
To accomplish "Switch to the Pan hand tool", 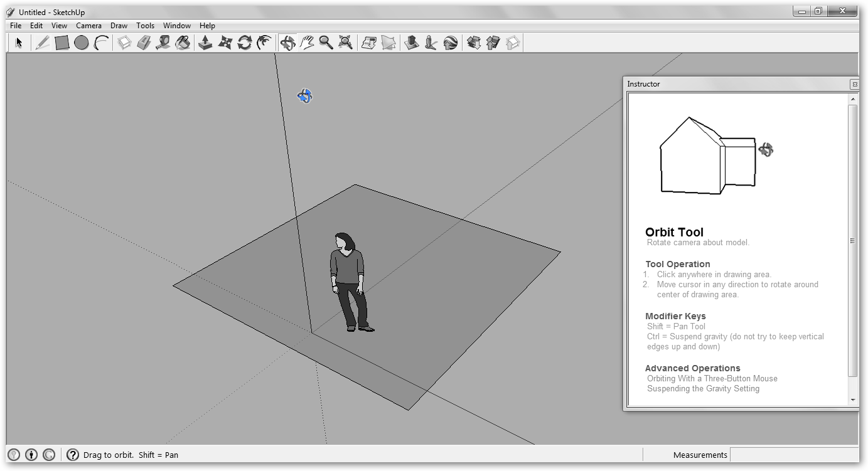I will [x=307, y=43].
